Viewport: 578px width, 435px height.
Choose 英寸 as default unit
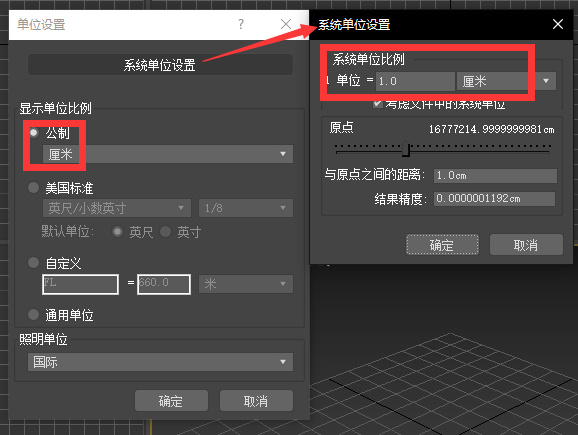tap(166, 232)
